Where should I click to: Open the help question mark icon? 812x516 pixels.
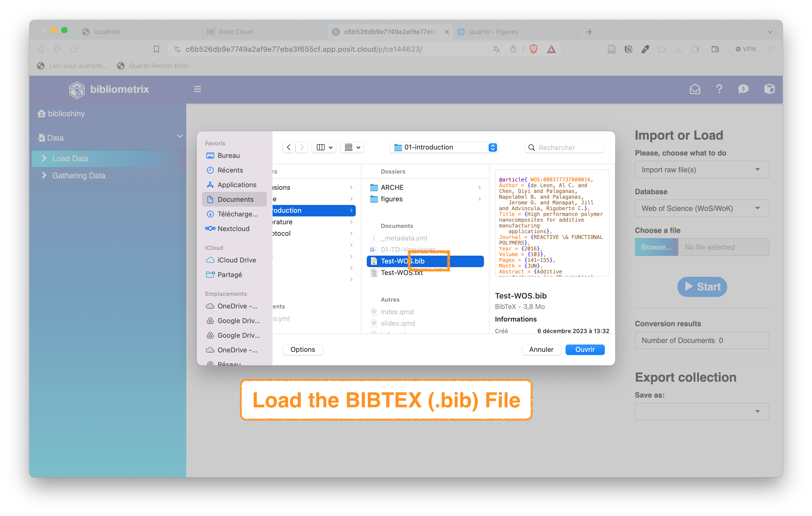point(719,89)
